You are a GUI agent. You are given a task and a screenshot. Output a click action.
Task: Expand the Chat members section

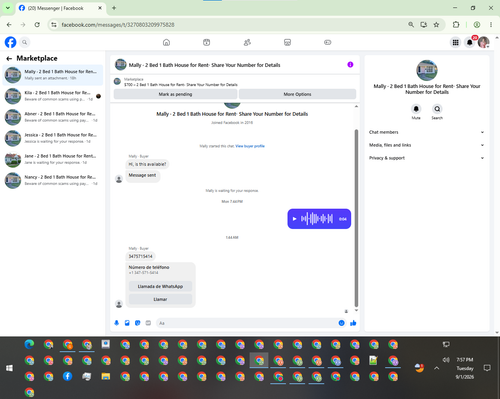[x=426, y=132]
